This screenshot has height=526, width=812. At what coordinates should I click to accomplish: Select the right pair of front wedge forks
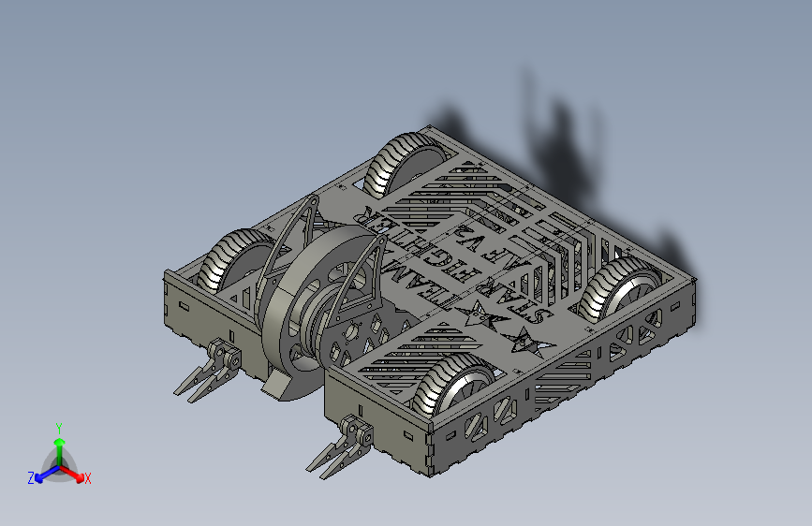pyautogui.click(x=340, y=447)
